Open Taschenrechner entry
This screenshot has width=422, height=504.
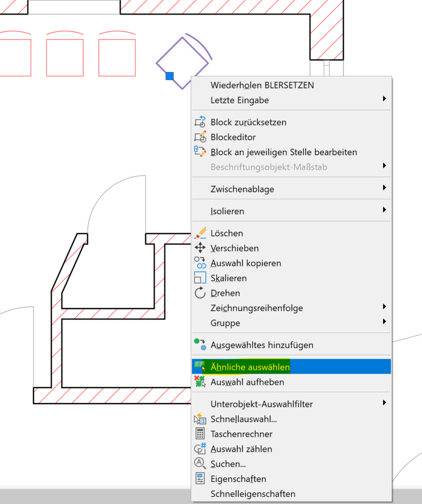point(292,434)
